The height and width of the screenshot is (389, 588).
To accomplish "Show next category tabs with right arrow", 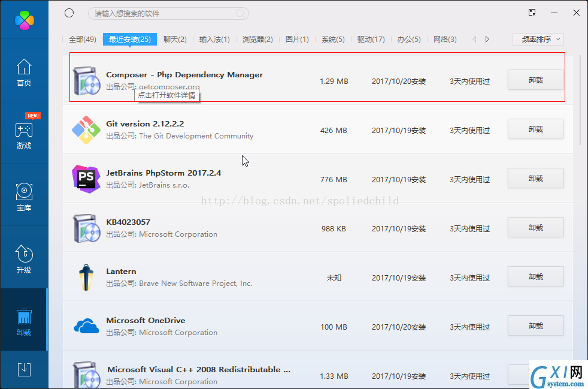I will [x=487, y=40].
